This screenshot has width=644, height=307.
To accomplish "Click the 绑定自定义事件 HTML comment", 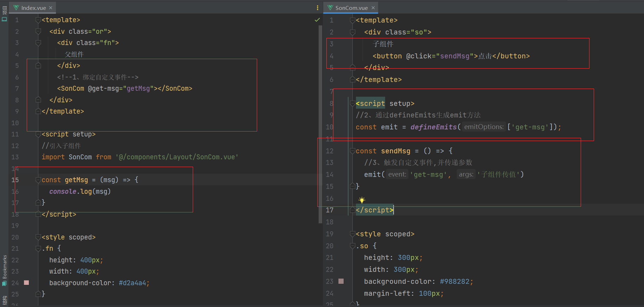I will (98, 77).
